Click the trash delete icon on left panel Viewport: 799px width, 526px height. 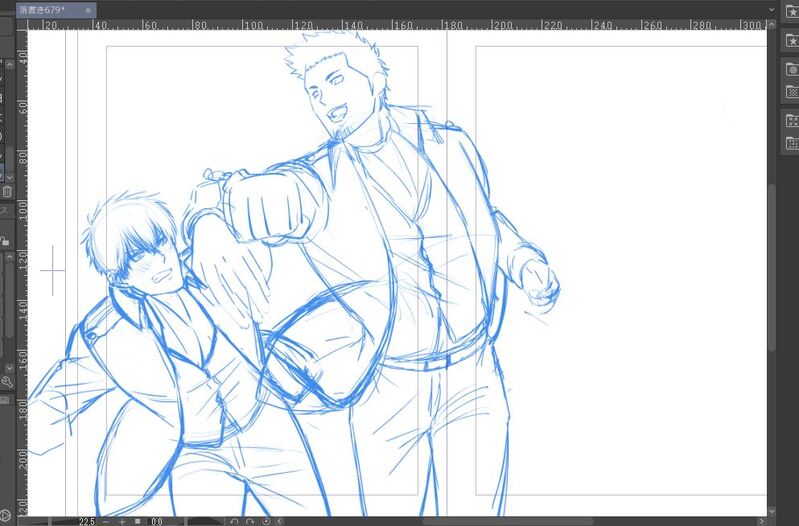click(7, 192)
